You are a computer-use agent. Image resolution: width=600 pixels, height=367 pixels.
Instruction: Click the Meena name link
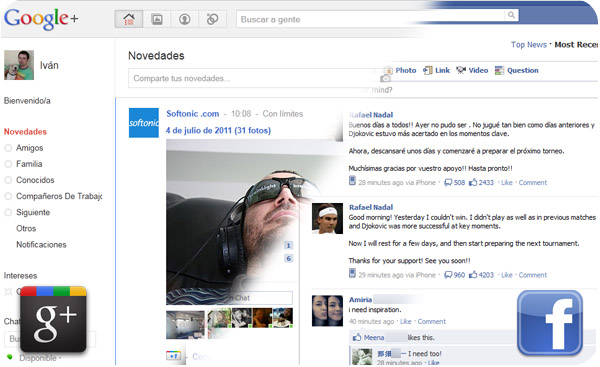tap(374, 338)
